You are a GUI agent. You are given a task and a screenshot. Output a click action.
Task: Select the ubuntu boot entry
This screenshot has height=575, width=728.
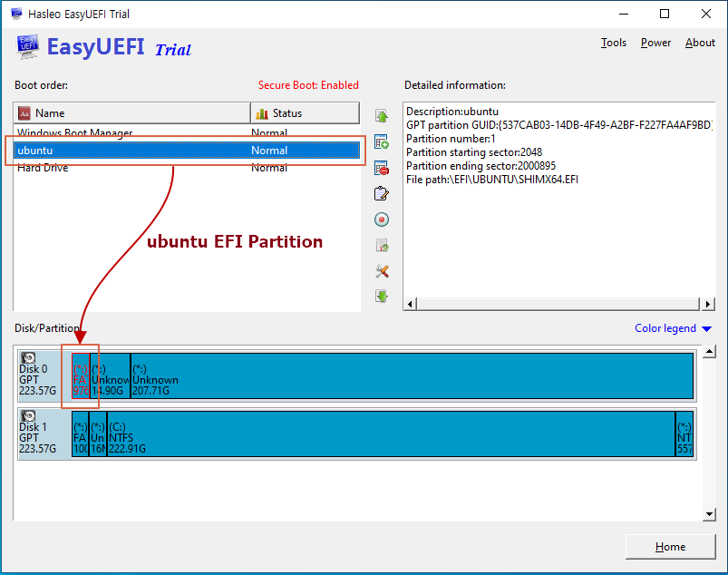coord(186,150)
